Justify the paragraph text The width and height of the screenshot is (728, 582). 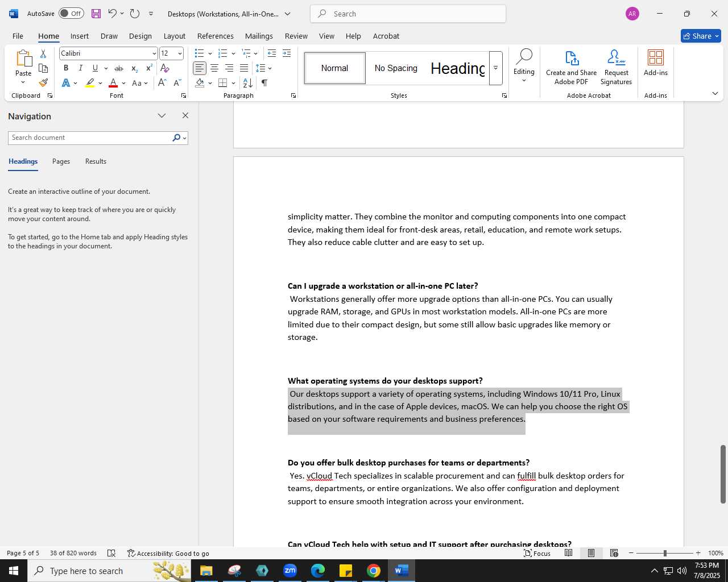[244, 68]
